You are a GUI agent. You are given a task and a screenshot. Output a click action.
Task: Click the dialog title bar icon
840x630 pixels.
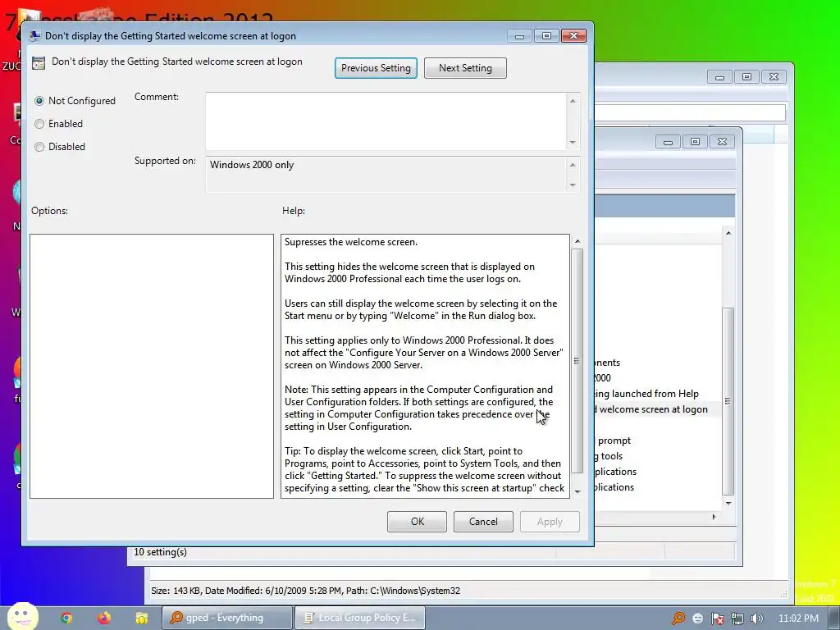[34, 36]
